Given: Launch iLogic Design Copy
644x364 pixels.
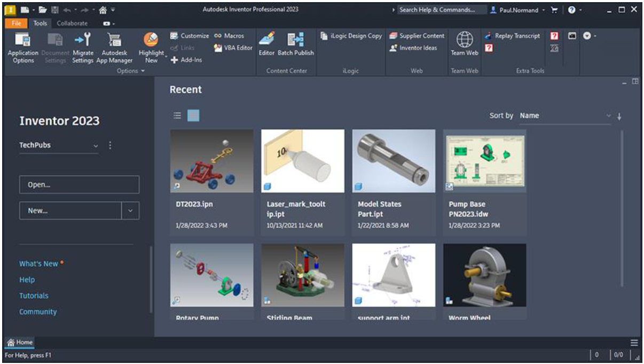Looking at the screenshot, I should click(351, 36).
